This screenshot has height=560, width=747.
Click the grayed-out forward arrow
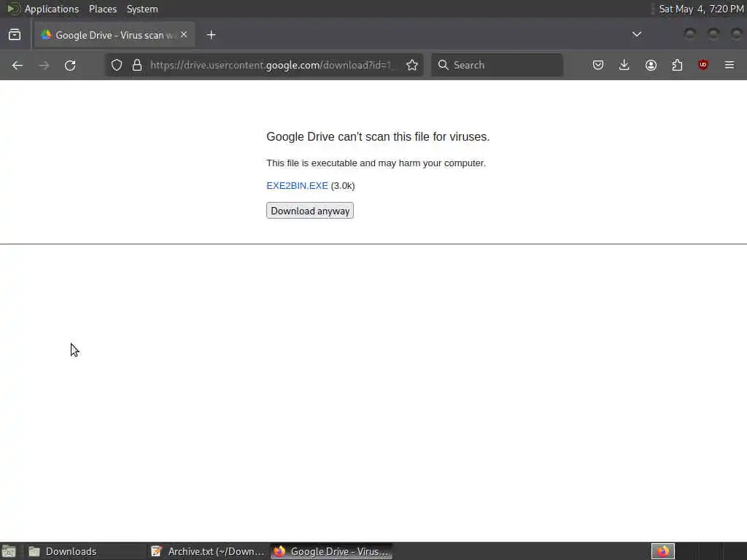(44, 65)
